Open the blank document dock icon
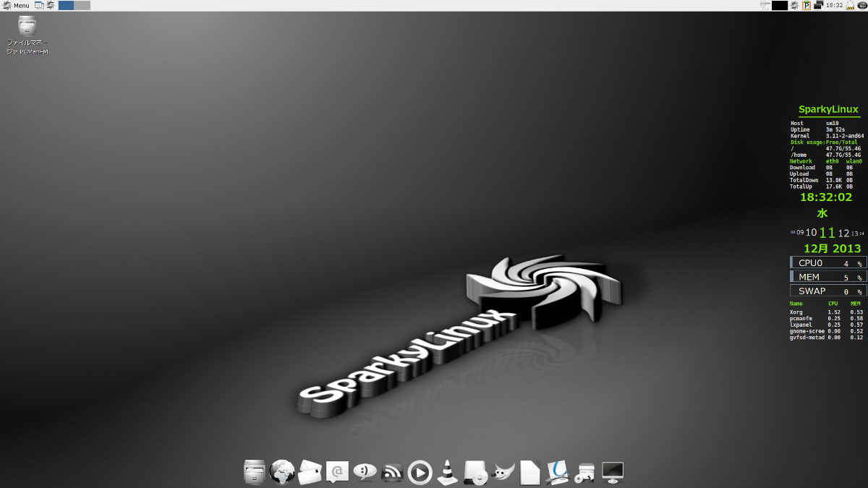This screenshot has width=868, height=488. click(x=530, y=472)
